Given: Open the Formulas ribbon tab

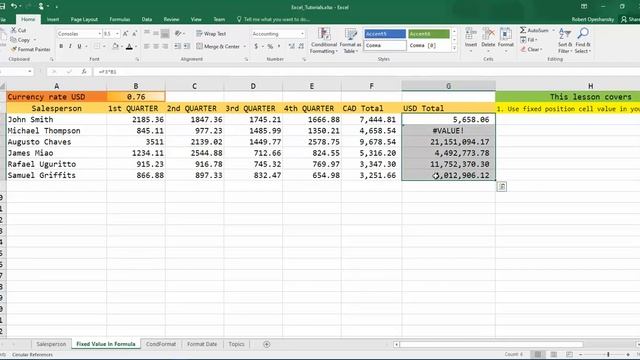Looking at the screenshot, I should 120,19.
